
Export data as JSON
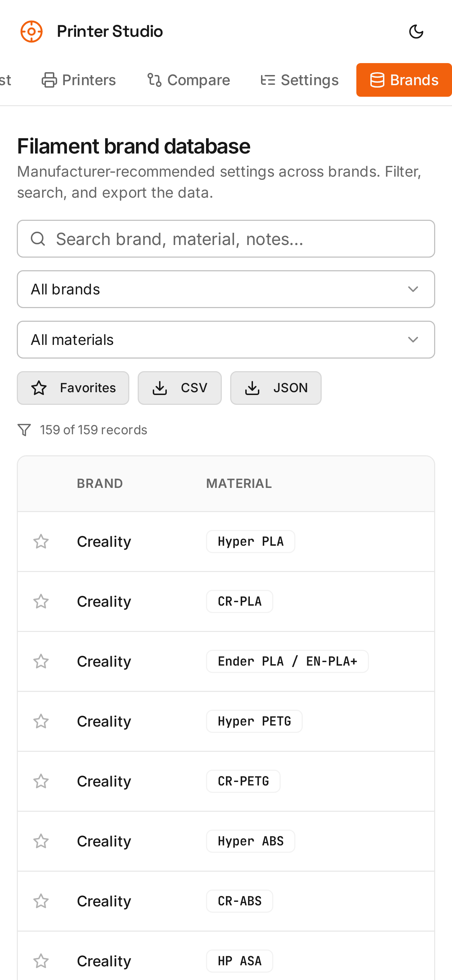(x=276, y=388)
